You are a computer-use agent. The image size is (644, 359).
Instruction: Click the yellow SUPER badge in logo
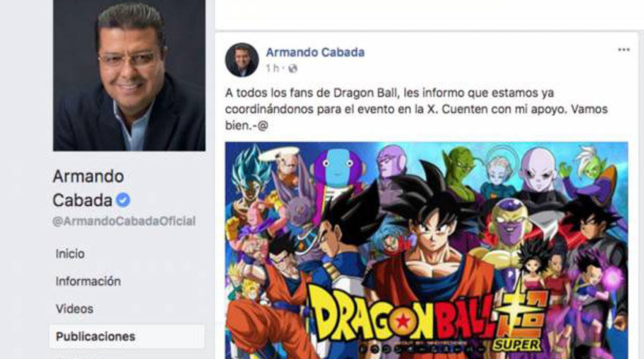pos(516,345)
